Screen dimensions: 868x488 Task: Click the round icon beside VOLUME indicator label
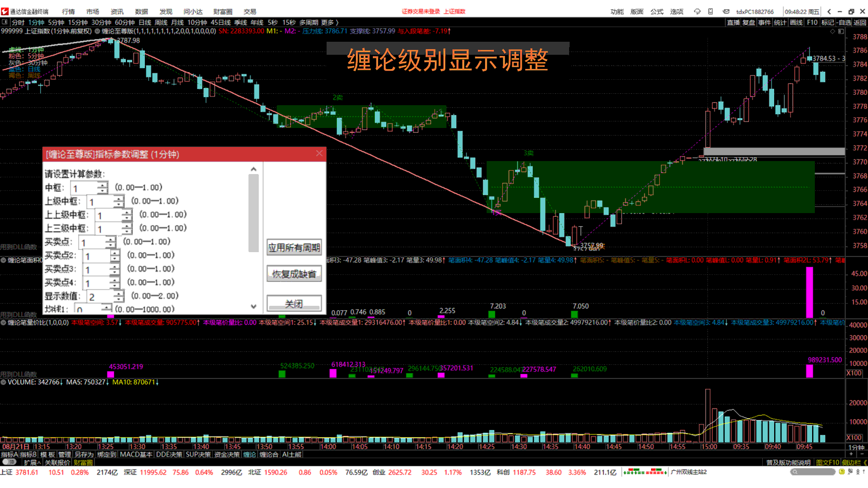click(3, 382)
